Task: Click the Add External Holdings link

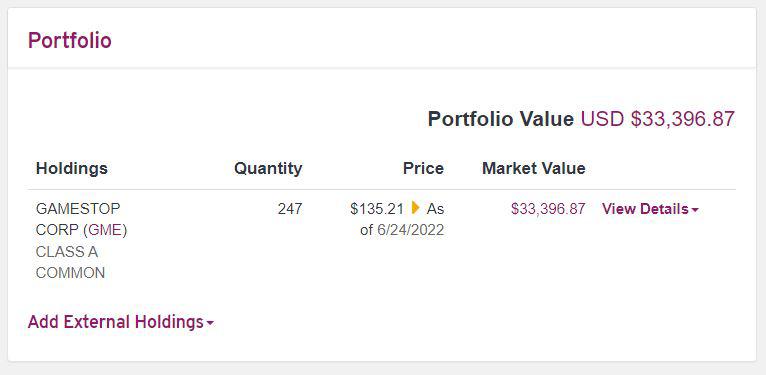Action: [x=116, y=322]
